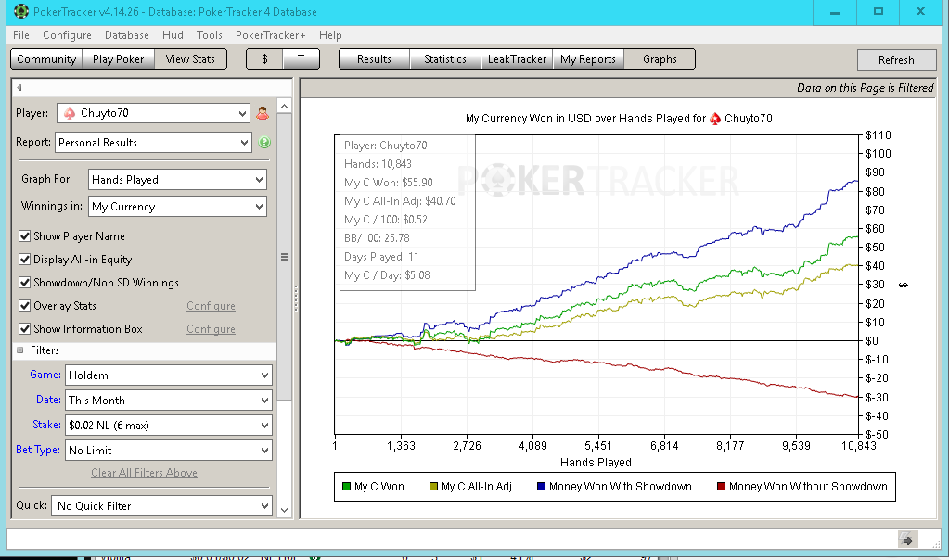Image resolution: width=949 pixels, height=560 pixels.
Task: Click the BB/100: 25.78 stat text
Action: coord(377,238)
